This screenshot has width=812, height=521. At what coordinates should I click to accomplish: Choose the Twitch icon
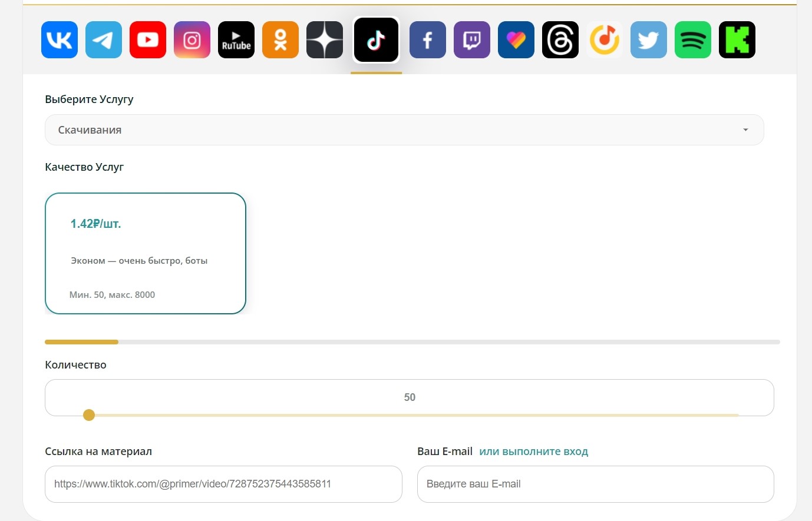[472, 40]
